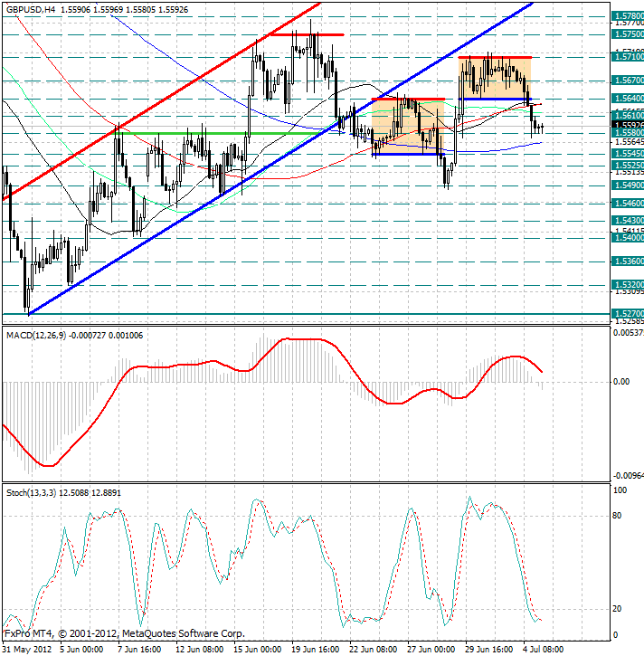Select the 1.5270 price level label
This screenshot has width=644, height=656.
pos(628,313)
